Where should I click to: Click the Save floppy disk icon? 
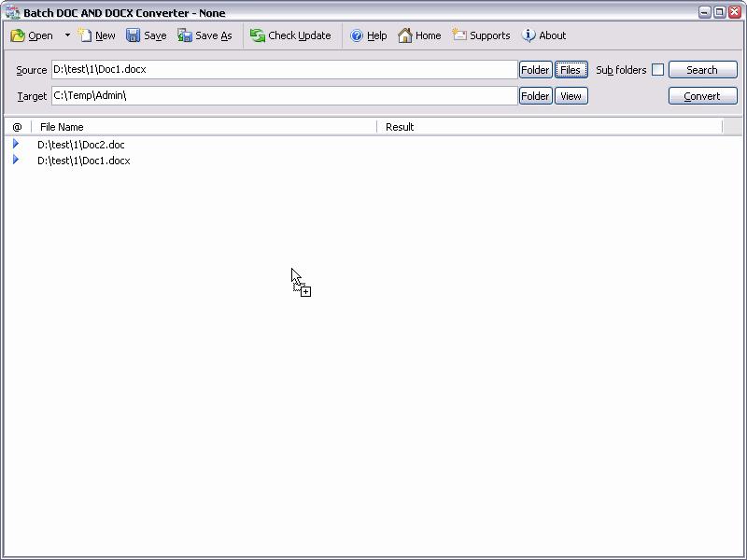pyautogui.click(x=133, y=35)
